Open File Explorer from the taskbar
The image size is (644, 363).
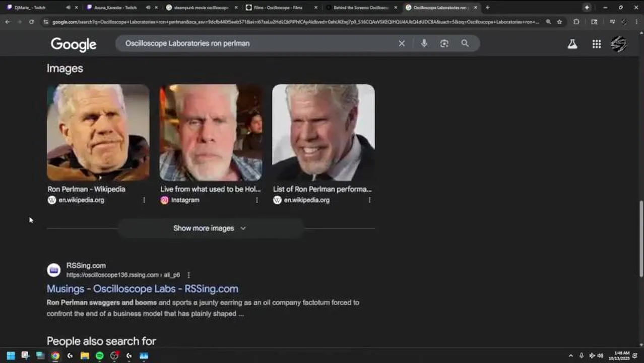point(85,356)
